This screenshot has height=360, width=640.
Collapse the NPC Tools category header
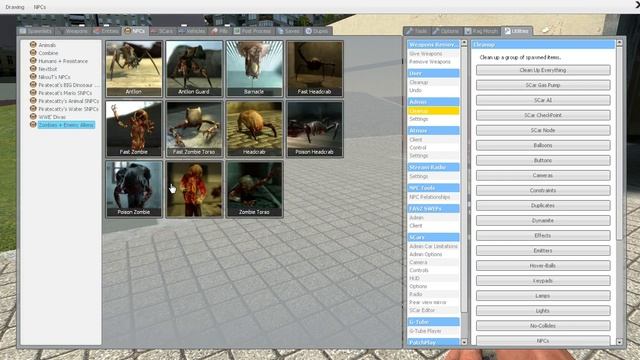pos(433,188)
